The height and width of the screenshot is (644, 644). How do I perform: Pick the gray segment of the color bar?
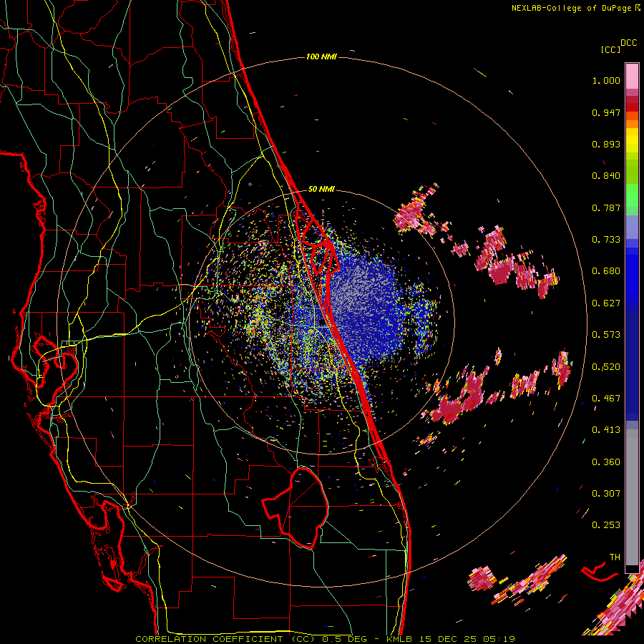point(632,497)
